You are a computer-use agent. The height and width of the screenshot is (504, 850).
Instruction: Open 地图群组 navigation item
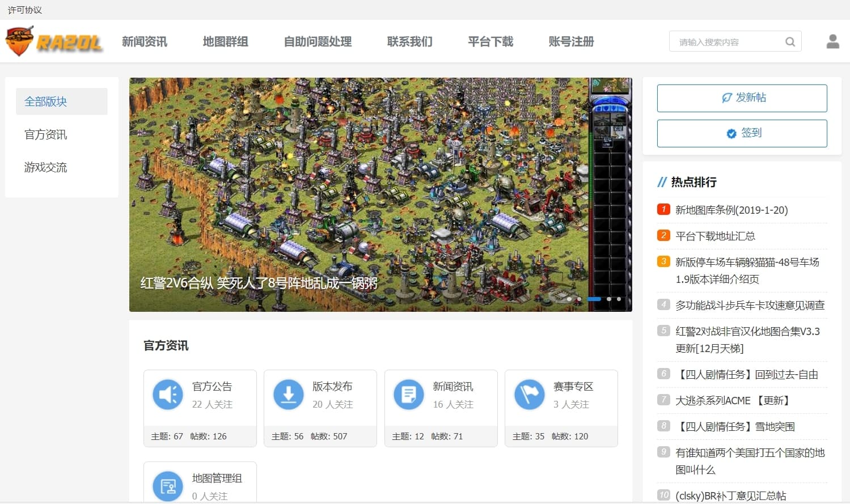pyautogui.click(x=226, y=41)
